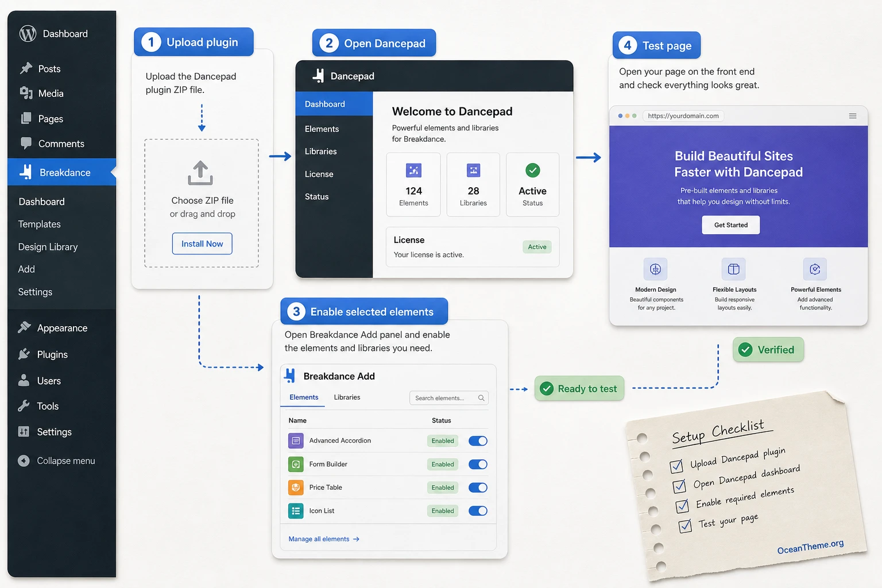Screen dimensions: 882x588
Task: Toggle the Price Table element switch
Action: coord(478,488)
